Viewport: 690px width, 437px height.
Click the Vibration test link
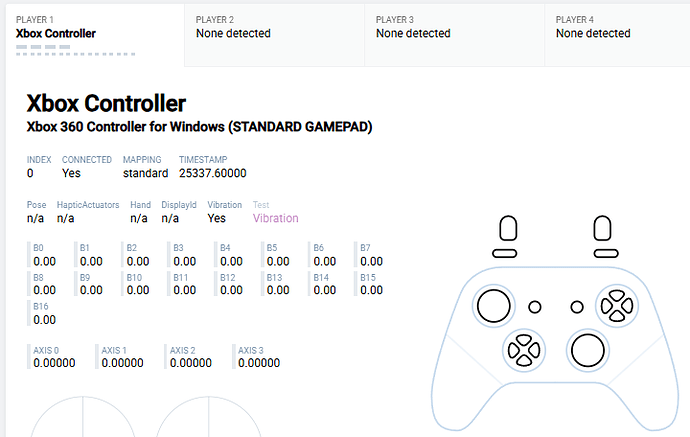275,218
